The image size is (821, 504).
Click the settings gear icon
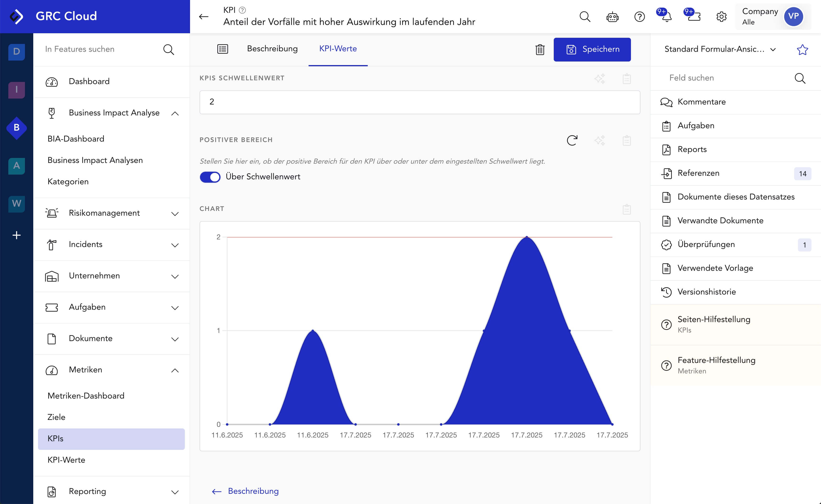click(721, 17)
